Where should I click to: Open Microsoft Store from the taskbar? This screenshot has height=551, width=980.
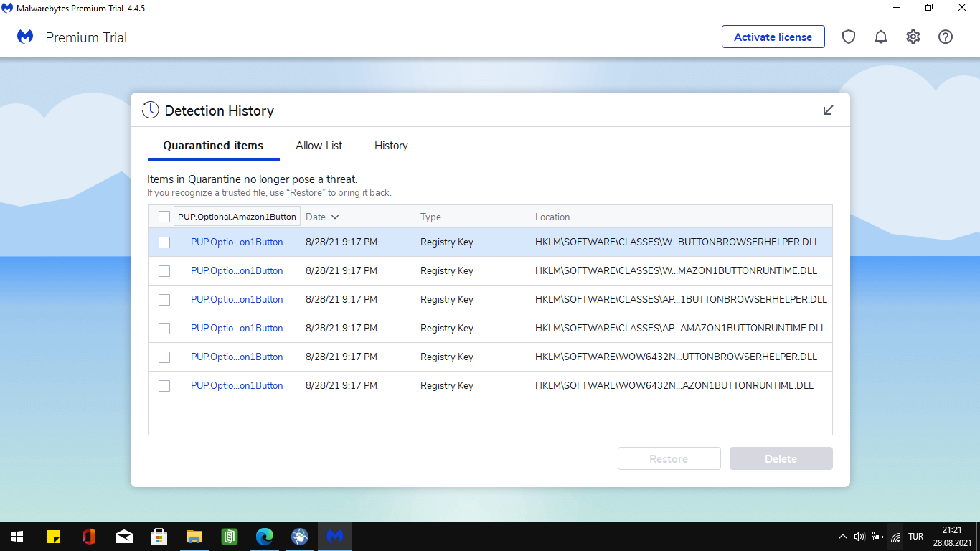(x=159, y=536)
